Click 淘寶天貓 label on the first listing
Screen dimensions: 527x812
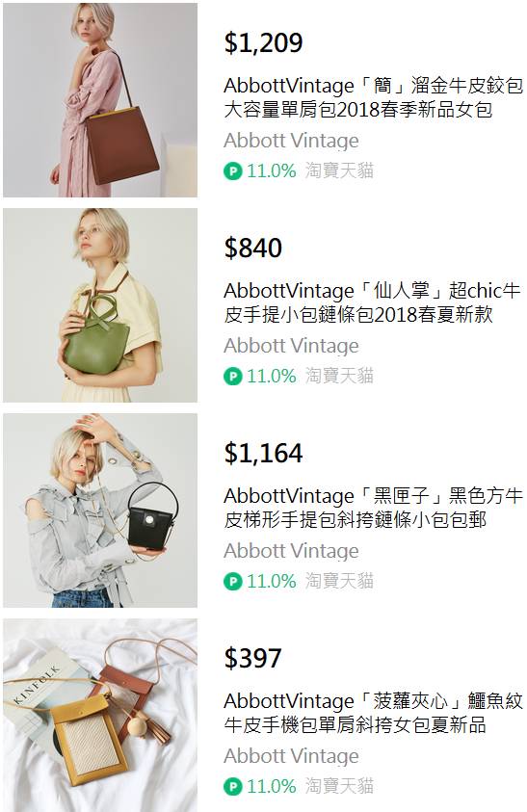click(x=339, y=170)
